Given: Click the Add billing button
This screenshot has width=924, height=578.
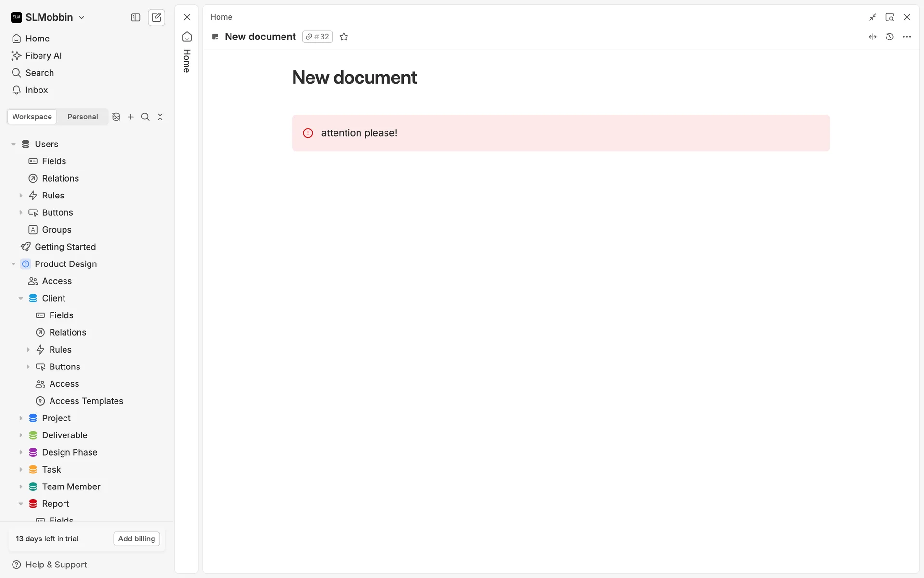Looking at the screenshot, I should coord(137,539).
